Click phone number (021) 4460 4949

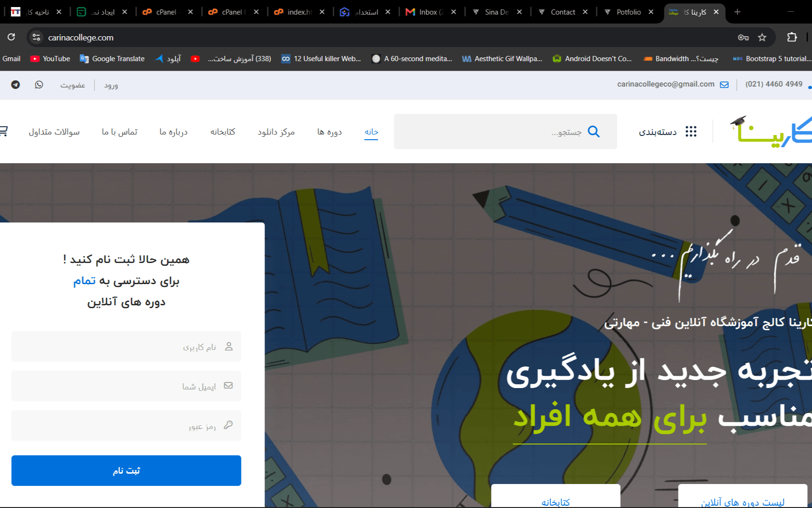pyautogui.click(x=774, y=84)
